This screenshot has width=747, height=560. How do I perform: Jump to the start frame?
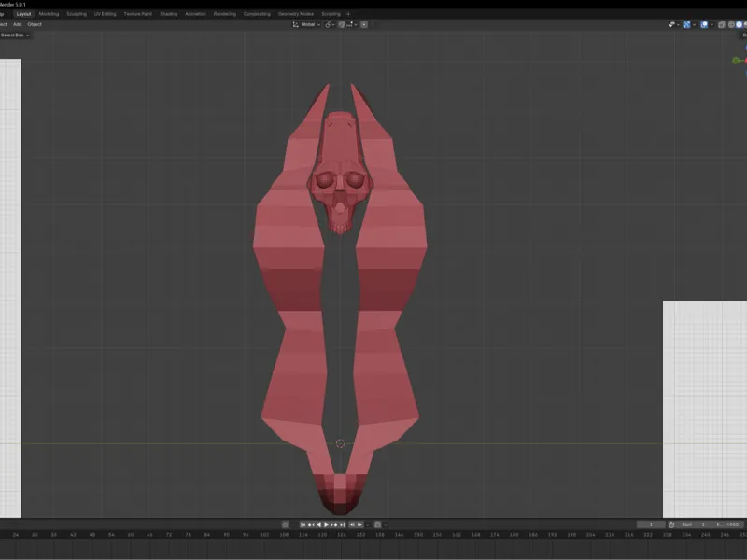[303, 525]
